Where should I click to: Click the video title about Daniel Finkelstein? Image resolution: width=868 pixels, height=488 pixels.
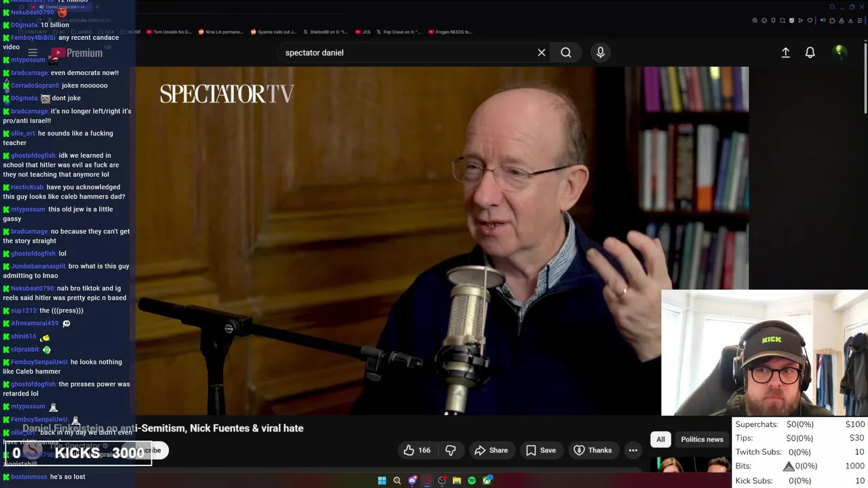point(163,428)
